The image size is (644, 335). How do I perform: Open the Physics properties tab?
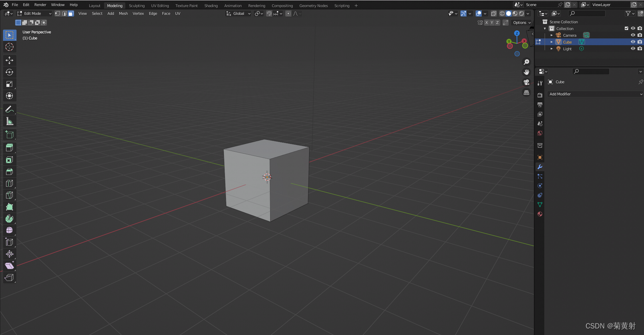pyautogui.click(x=540, y=186)
